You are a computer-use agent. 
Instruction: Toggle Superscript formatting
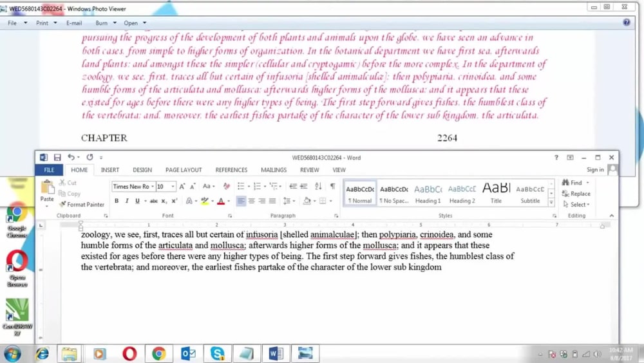[174, 201]
